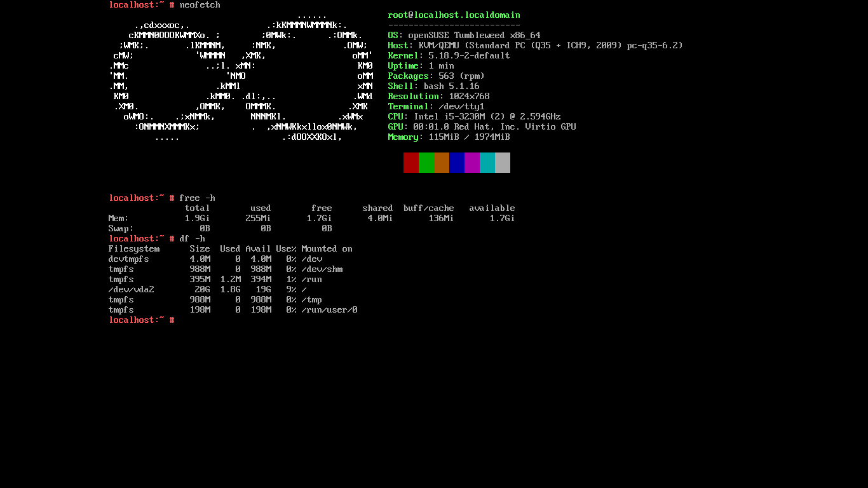Screen dimensions: 868x488
Task: Click used memory value '255Mi'
Action: click(x=259, y=219)
